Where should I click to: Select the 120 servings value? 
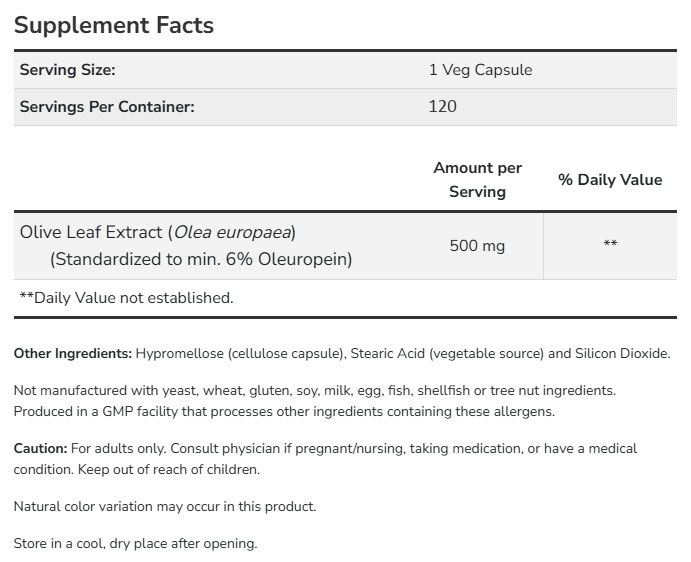442,105
